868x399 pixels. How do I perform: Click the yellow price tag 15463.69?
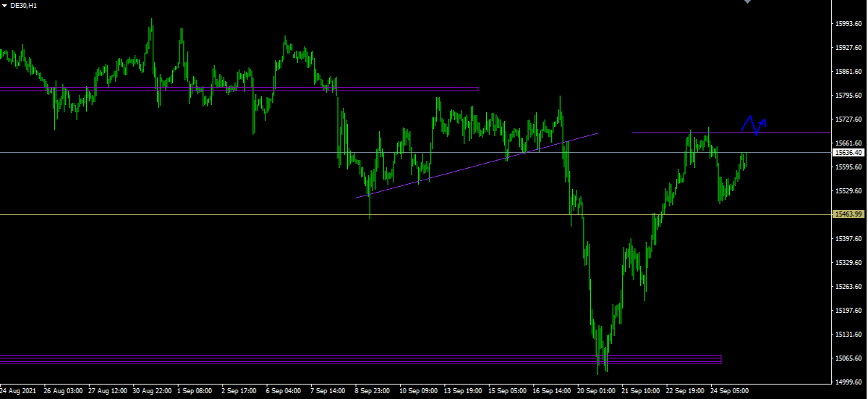[x=848, y=214]
